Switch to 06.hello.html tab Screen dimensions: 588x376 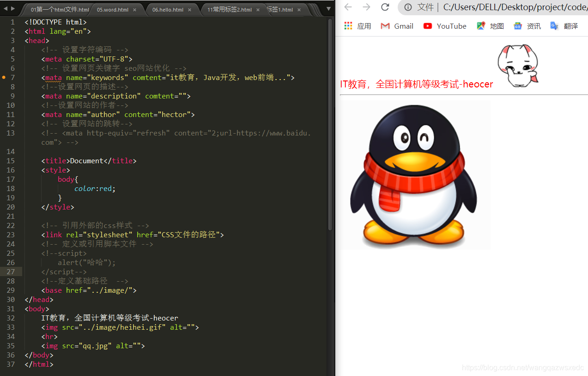click(168, 10)
